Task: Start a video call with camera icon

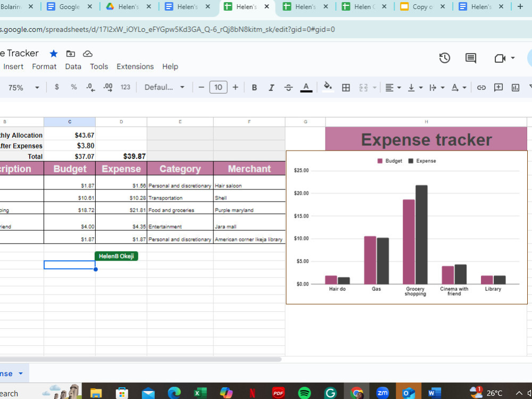Action: click(x=500, y=59)
